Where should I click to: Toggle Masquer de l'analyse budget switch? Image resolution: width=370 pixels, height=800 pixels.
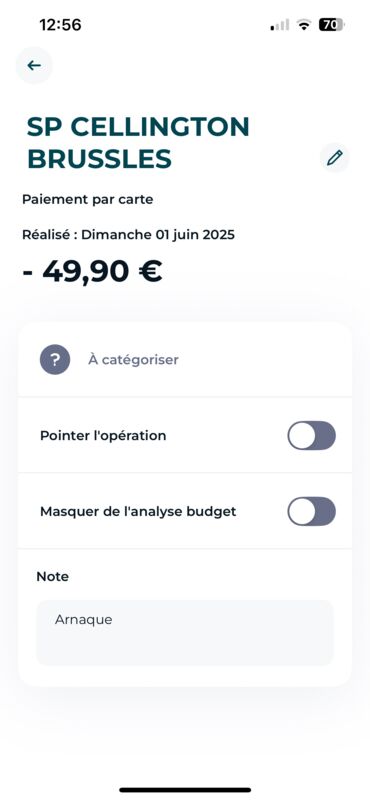311,511
